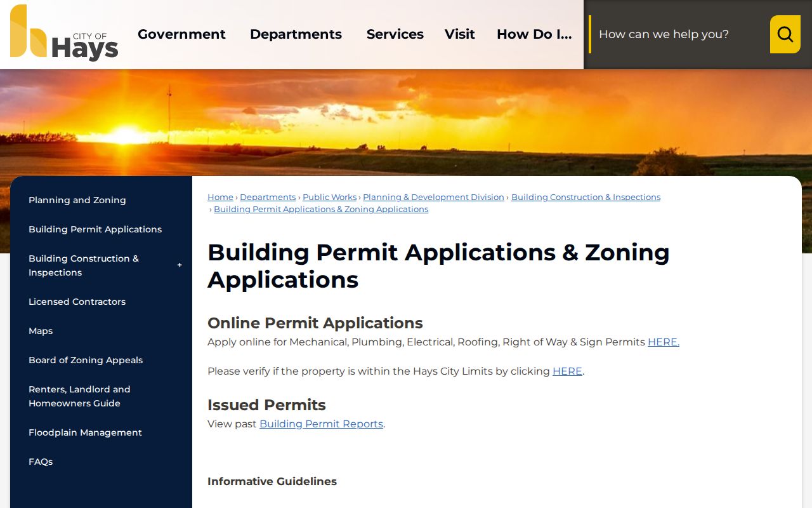Click the yellow search magnifier button
Viewport: 812px width, 508px height.
785,34
